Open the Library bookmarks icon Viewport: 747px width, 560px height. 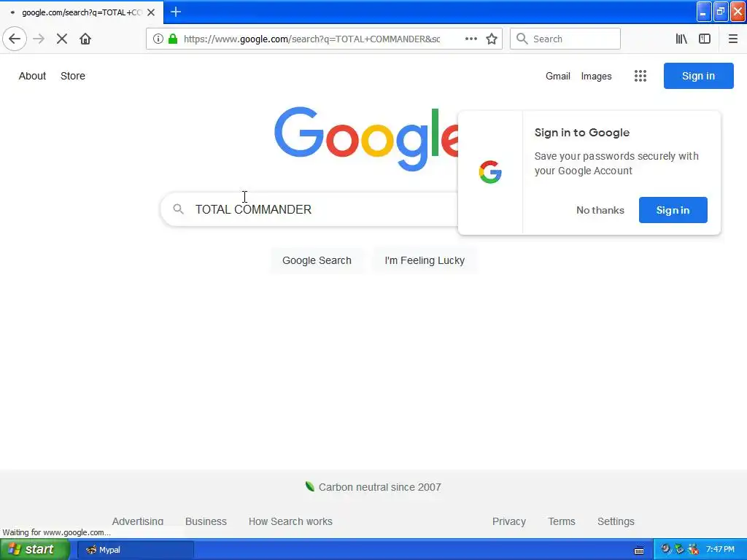681,39
